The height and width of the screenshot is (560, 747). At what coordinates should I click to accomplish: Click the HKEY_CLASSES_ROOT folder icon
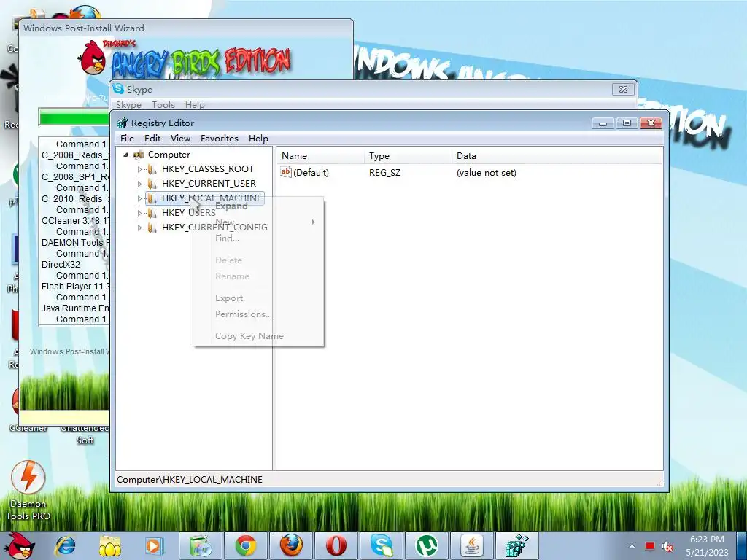[152, 169]
